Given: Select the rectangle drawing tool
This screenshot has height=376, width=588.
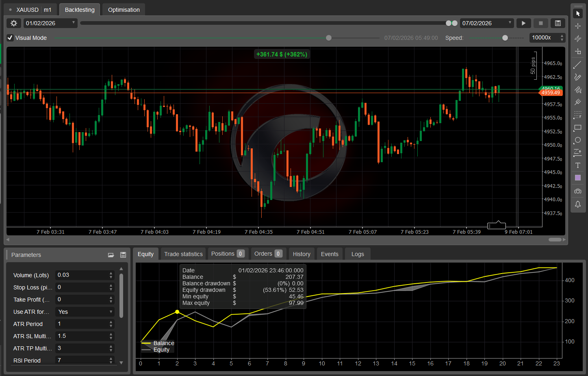Looking at the screenshot, I should (x=578, y=128).
